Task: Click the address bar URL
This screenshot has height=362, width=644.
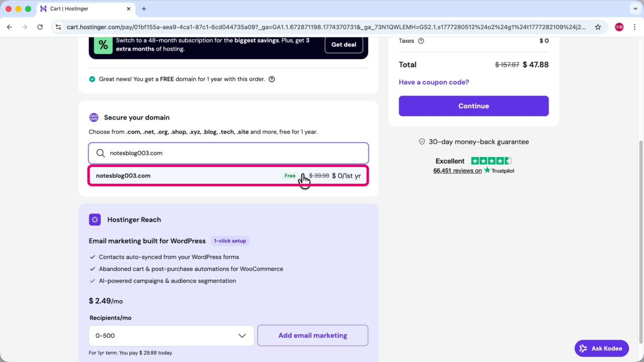Action: tap(326, 27)
